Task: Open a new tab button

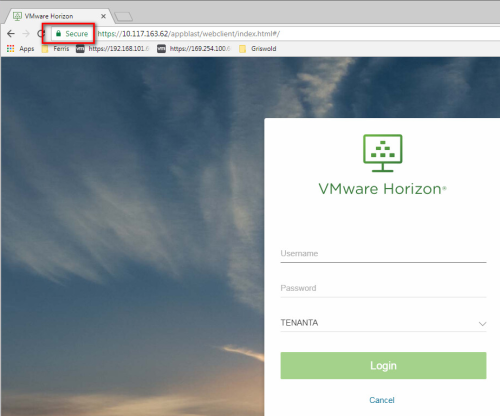Action: coord(123,17)
